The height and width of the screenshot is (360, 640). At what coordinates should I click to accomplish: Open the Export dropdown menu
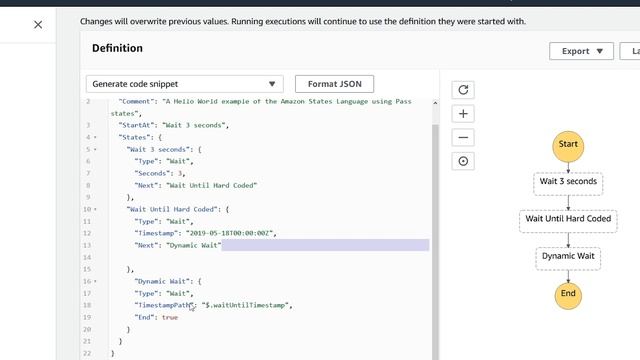(x=581, y=51)
